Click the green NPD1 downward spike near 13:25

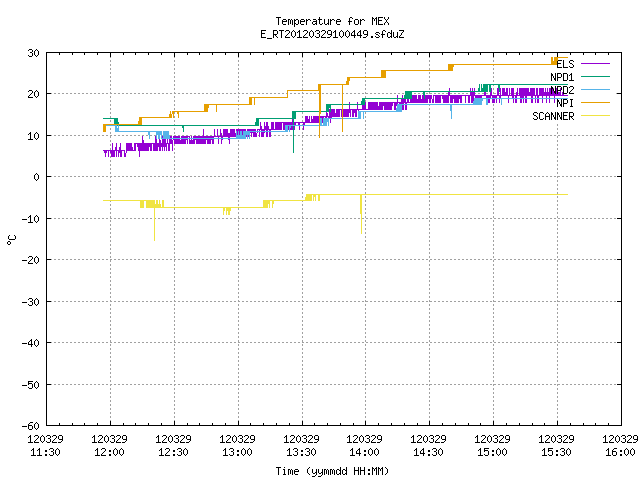pyautogui.click(x=293, y=135)
